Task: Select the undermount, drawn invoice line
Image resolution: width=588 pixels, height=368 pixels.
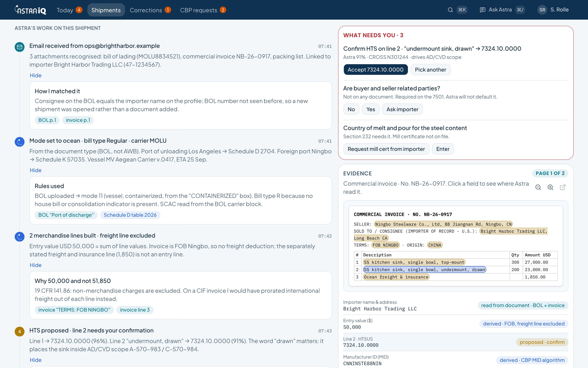Action: [424, 269]
